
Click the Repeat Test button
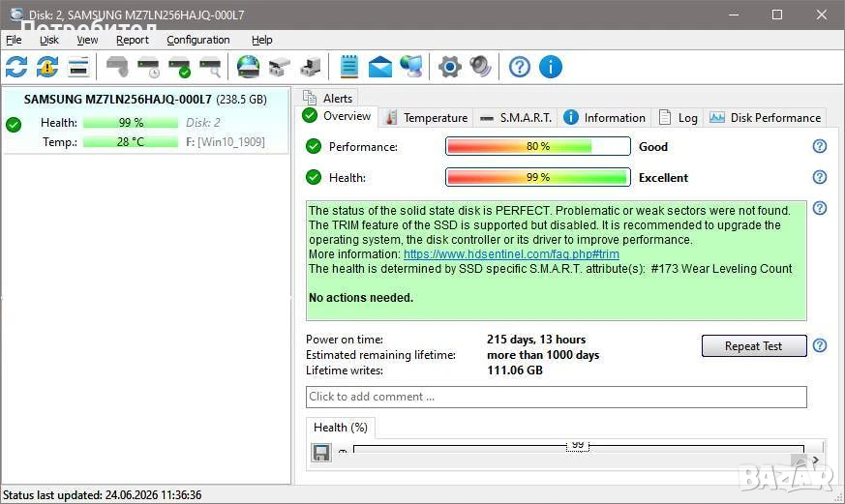click(x=753, y=346)
